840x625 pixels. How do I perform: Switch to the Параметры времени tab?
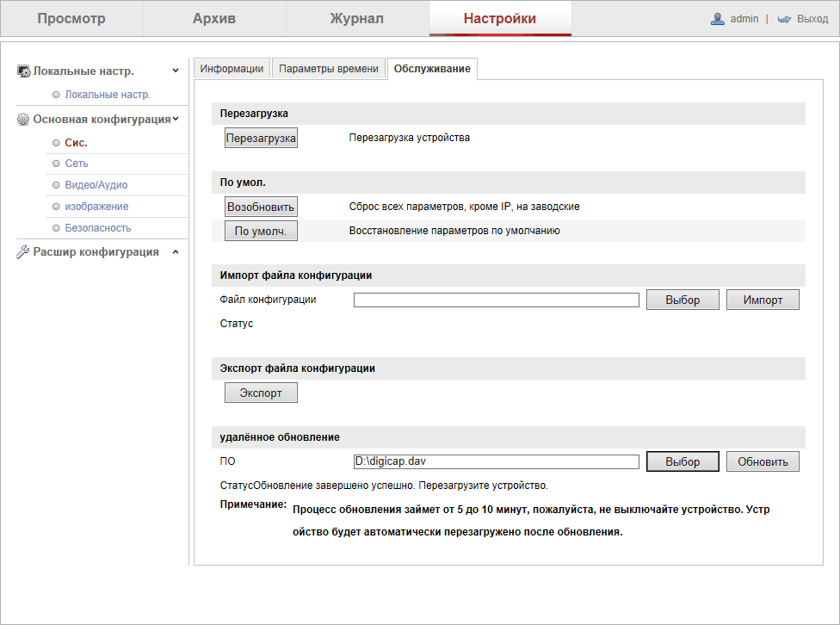point(329,69)
